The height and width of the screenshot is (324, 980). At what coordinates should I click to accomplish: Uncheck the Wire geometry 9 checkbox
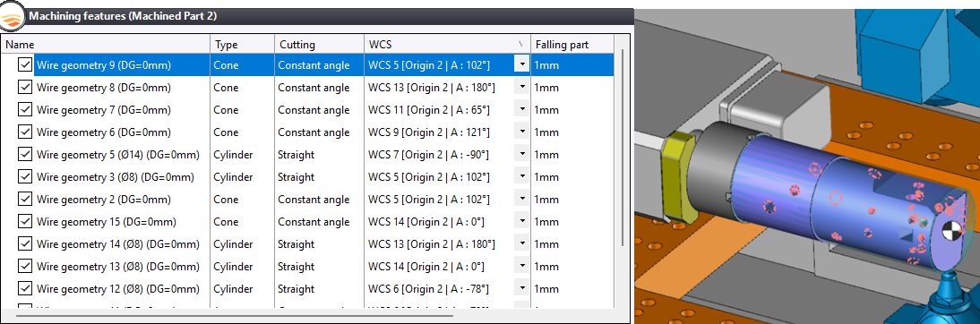coord(25,65)
